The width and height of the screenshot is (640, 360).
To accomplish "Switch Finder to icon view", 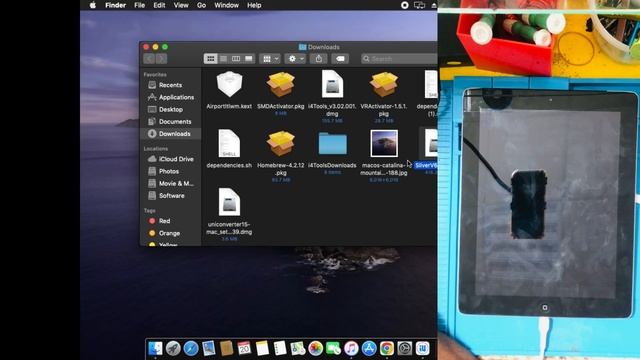I will (211, 59).
